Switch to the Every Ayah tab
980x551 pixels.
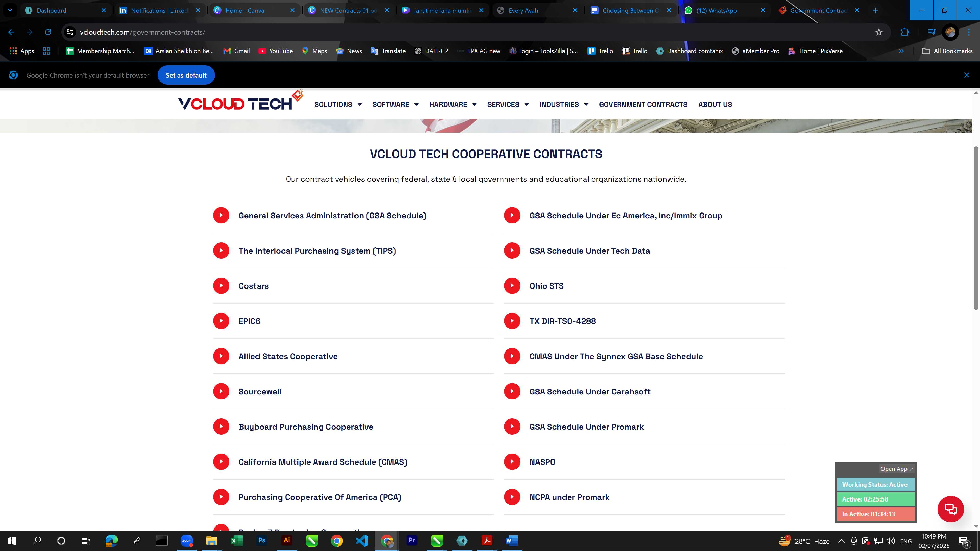coord(537,10)
